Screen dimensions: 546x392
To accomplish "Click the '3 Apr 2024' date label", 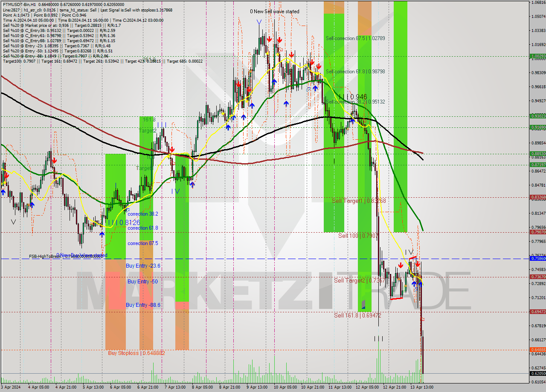I will [x=11, y=387].
